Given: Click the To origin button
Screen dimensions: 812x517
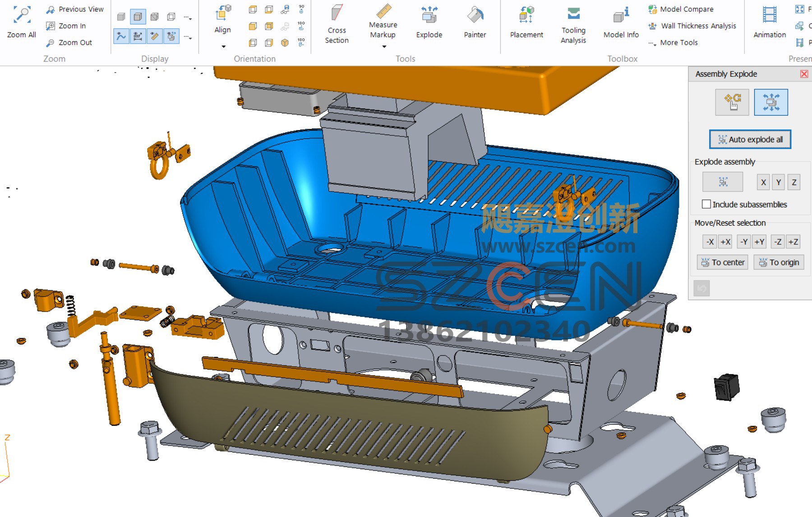Looking at the screenshot, I should [779, 262].
